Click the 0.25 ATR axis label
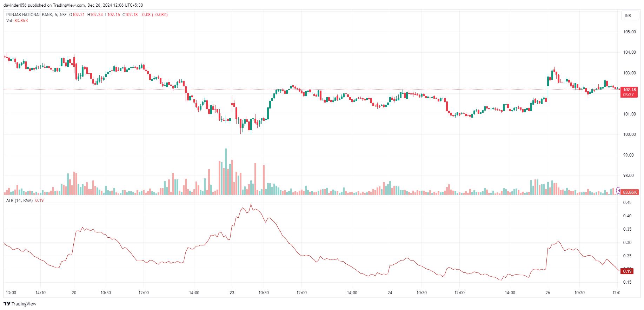The image size is (644, 310). click(627, 256)
